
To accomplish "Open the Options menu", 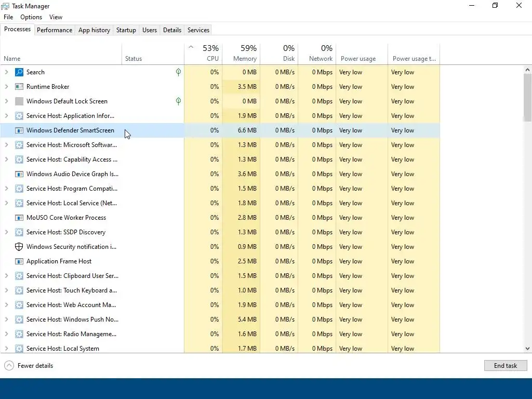I will point(31,17).
